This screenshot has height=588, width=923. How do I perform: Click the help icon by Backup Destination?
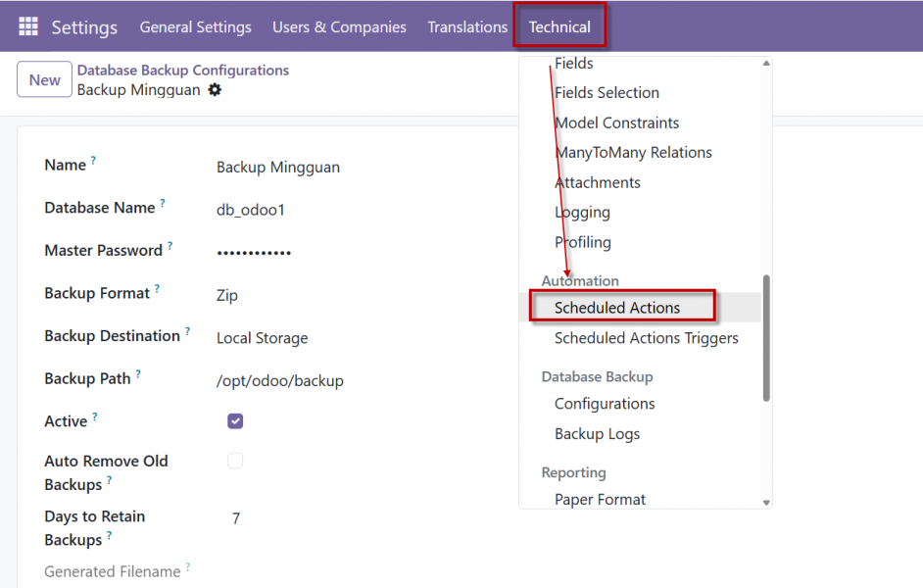coord(188,331)
